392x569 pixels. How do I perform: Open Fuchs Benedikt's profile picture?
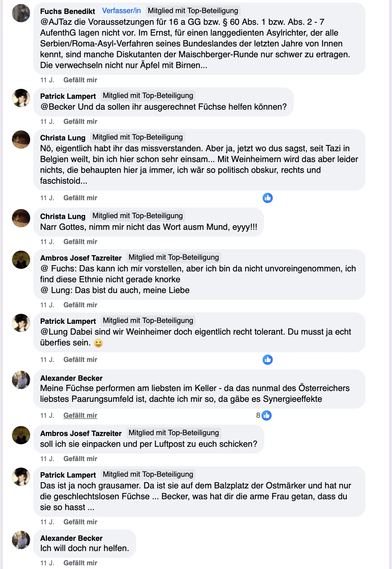click(x=21, y=13)
